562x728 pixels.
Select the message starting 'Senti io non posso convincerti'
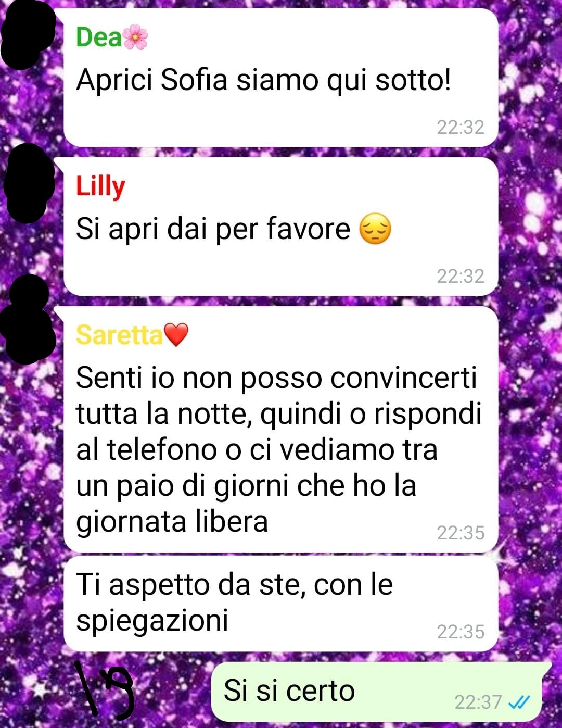(280, 429)
